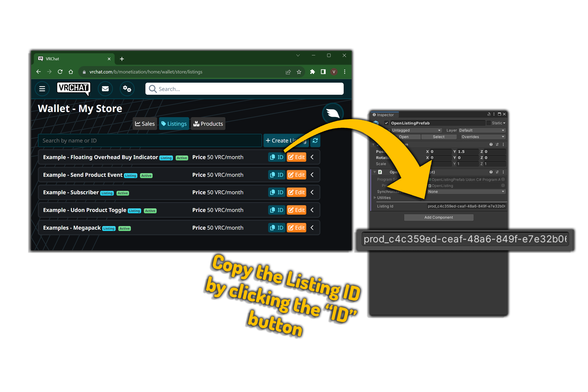Open the tab search dropdown chevron
Image resolution: width=588 pixels, height=392 pixels.
click(x=298, y=55)
